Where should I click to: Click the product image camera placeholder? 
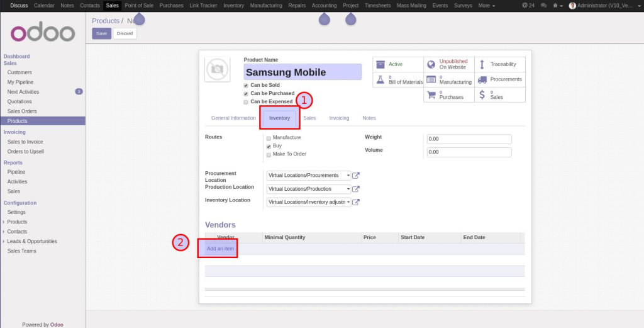coord(217,69)
